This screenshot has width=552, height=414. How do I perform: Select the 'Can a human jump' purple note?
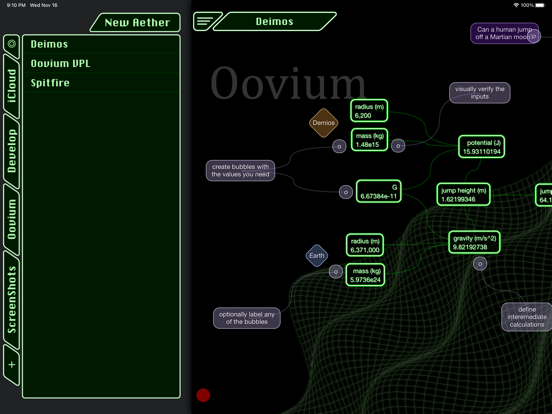pos(504,33)
